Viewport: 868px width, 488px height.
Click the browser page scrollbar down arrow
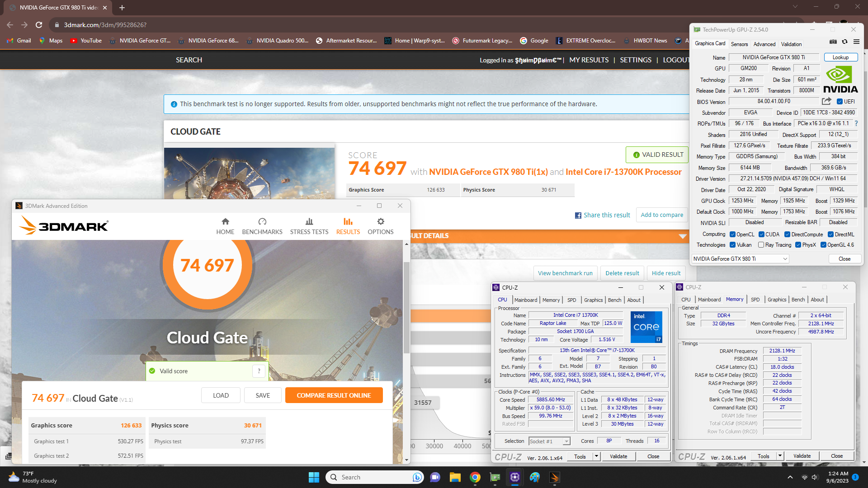[x=864, y=462]
